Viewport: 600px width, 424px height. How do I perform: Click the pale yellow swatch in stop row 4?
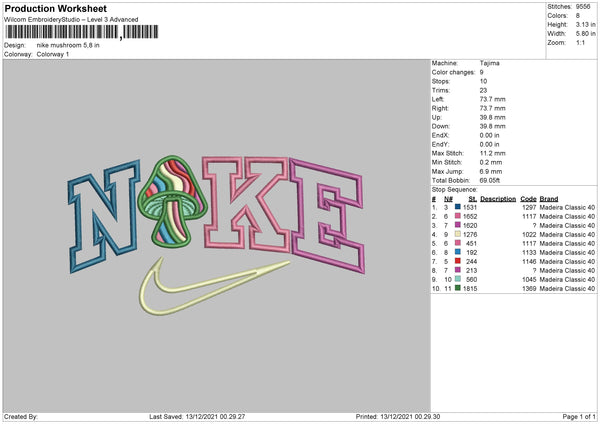click(x=459, y=234)
